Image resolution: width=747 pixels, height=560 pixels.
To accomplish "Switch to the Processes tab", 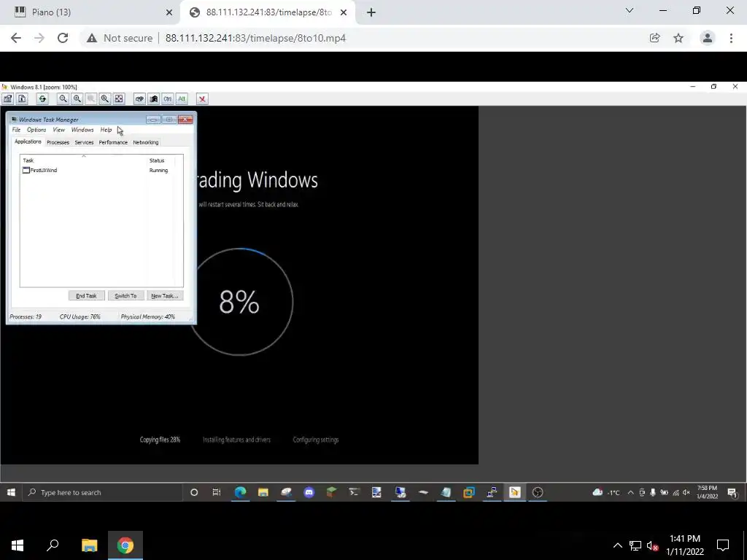I will [58, 142].
